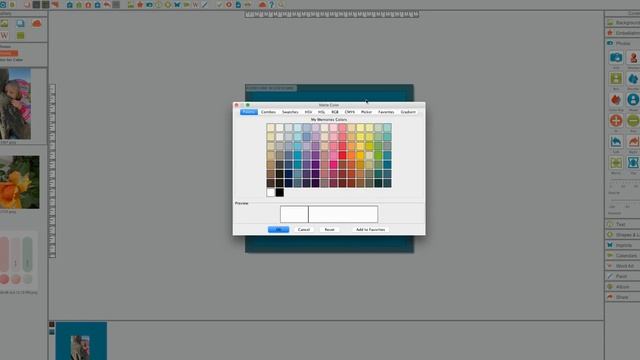This screenshot has width=640, height=360.
Task: Click the magnifier icon in top toolbar
Action: tap(281, 5)
